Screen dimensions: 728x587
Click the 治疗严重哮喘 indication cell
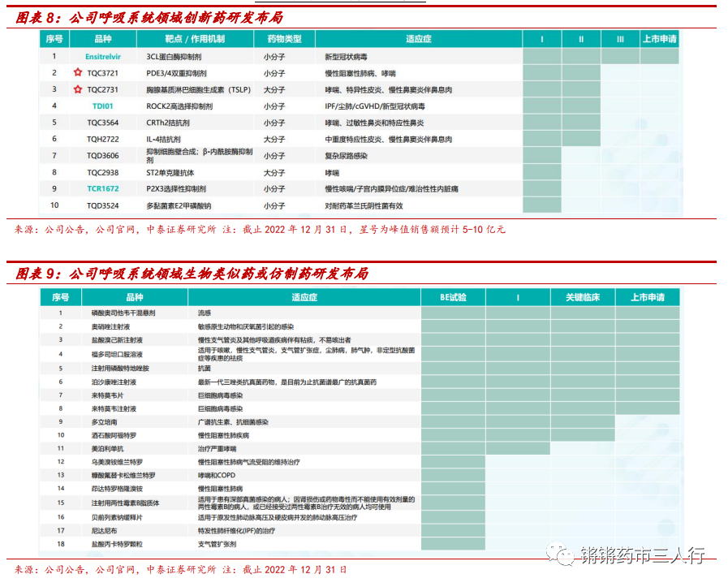(217, 449)
